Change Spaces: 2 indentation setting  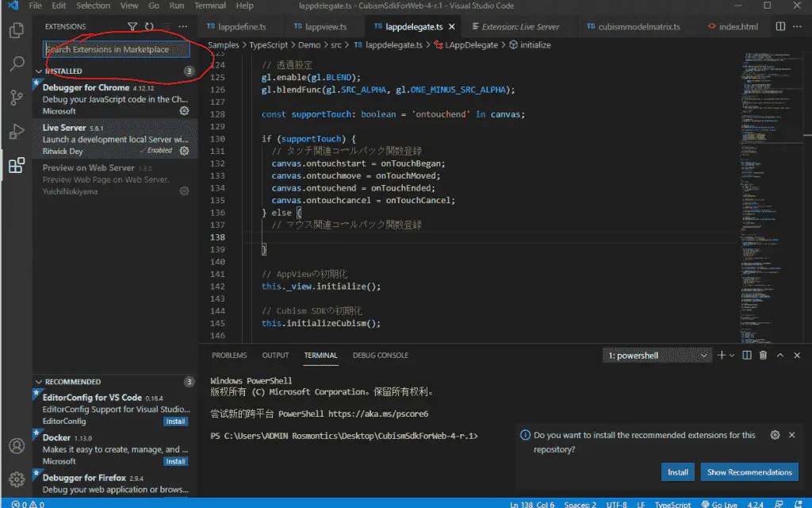tap(580, 504)
